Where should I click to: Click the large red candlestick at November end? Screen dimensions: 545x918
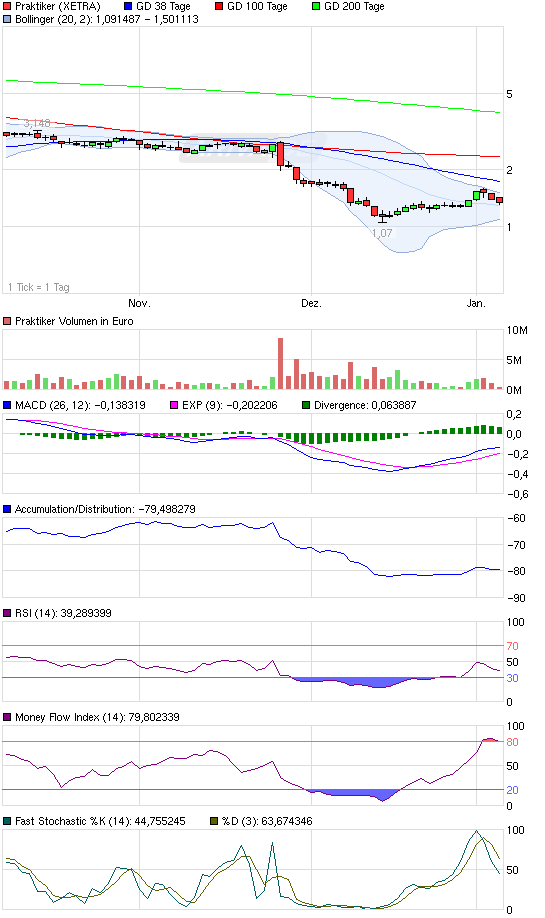coord(280,155)
